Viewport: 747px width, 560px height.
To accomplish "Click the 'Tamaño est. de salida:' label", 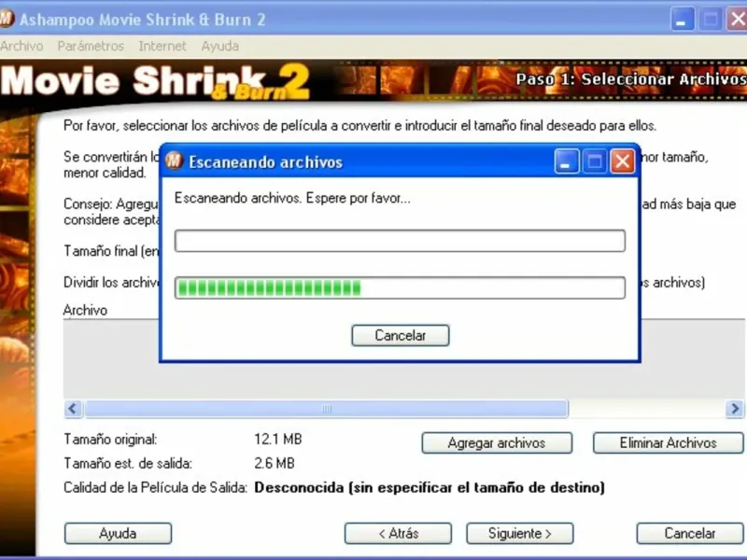I will tap(128, 463).
